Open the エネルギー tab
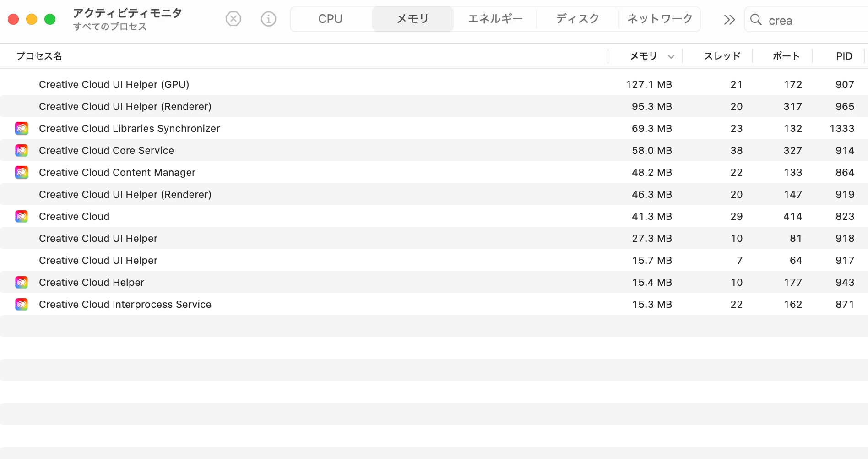 click(495, 19)
